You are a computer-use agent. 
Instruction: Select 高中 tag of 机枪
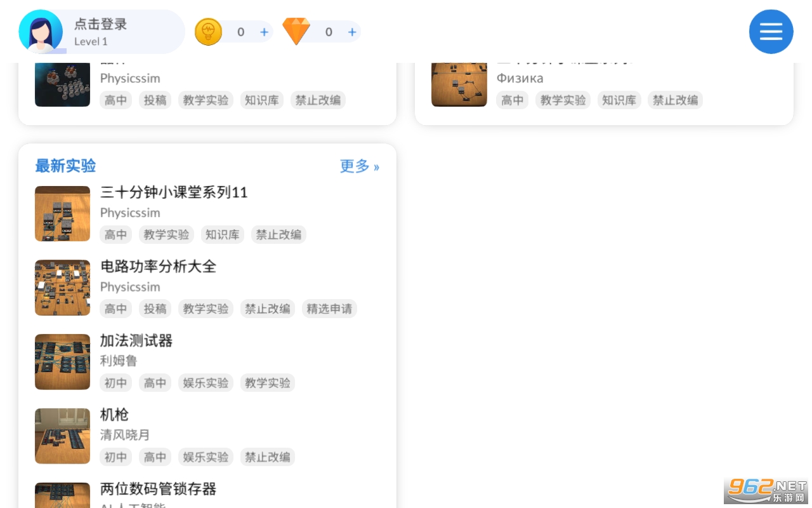pos(155,457)
